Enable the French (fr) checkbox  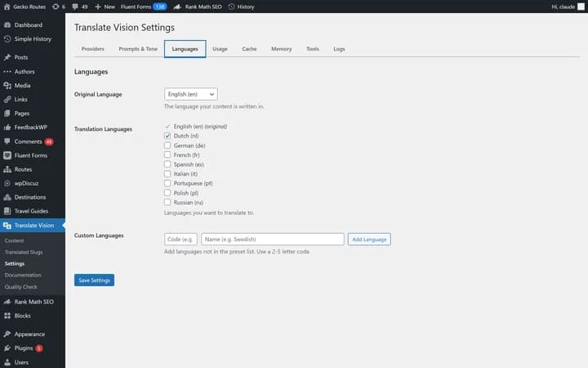[x=167, y=155]
